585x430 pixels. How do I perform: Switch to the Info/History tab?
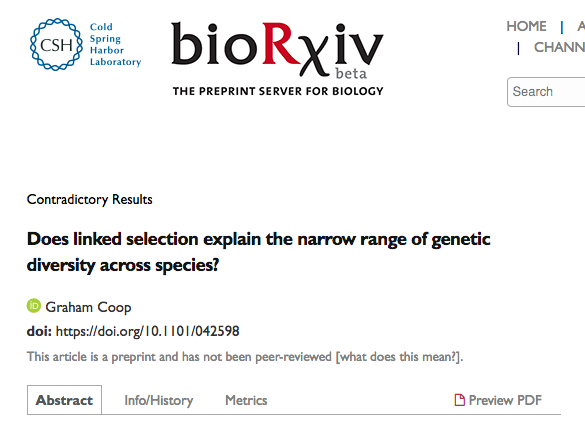coord(159,401)
